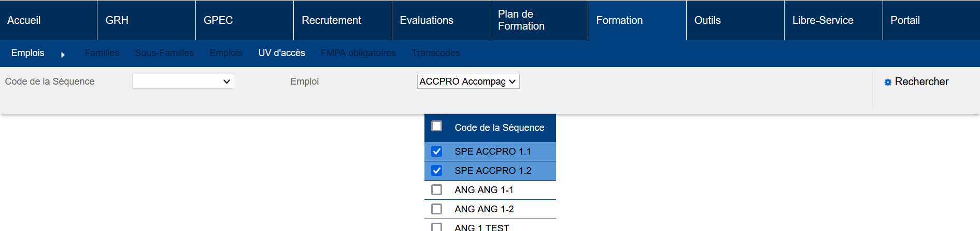
Task: Go to the GPEC menu
Action: pos(218,20)
